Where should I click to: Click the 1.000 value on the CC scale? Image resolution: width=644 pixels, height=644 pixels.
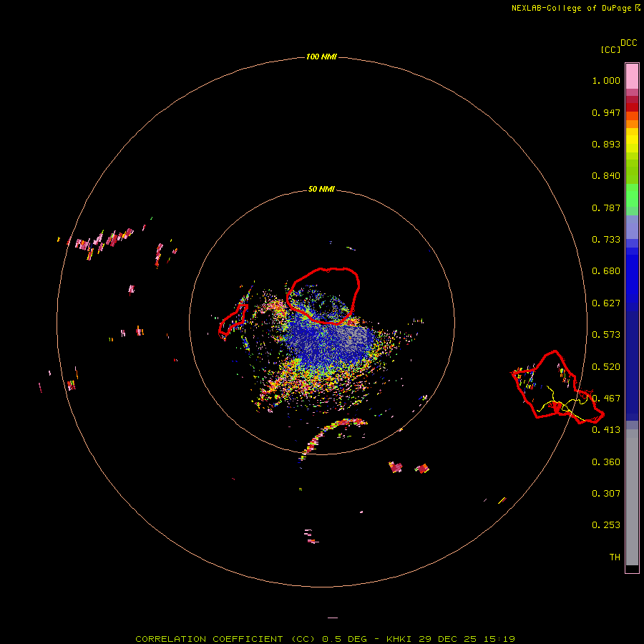(x=606, y=80)
